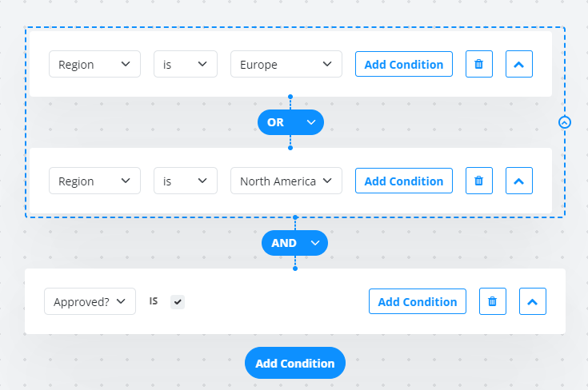The image size is (588, 390).
Task: Open the first row's Region field dropdown
Action: pyautogui.click(x=94, y=64)
